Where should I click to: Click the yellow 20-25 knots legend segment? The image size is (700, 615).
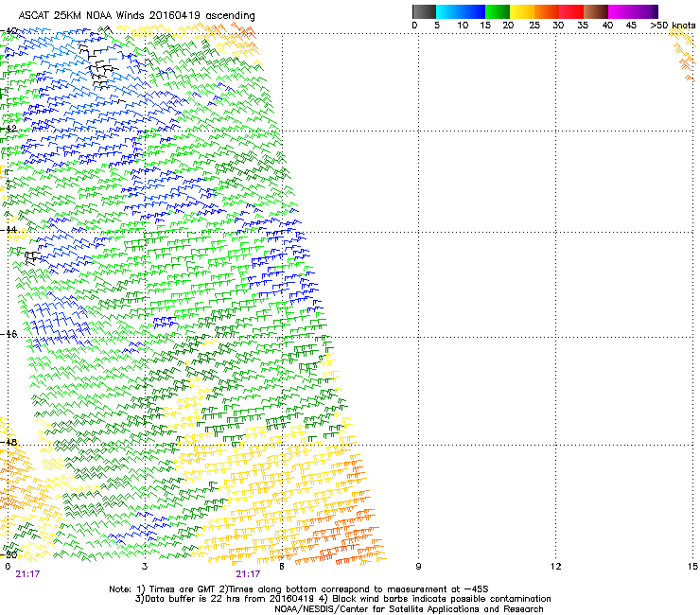tap(521, 11)
